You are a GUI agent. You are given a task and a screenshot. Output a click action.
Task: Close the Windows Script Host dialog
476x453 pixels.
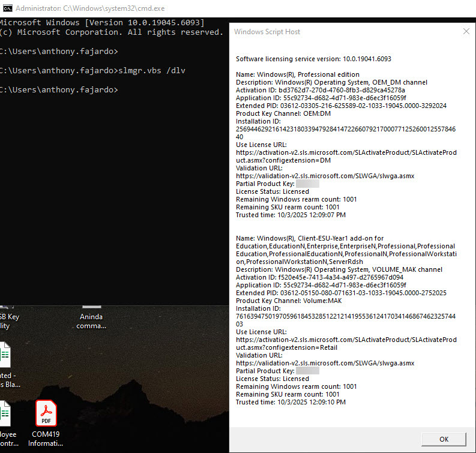466,31
